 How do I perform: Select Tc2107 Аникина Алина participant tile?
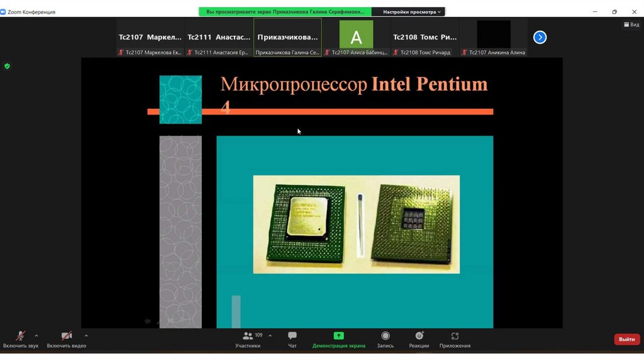click(x=494, y=37)
